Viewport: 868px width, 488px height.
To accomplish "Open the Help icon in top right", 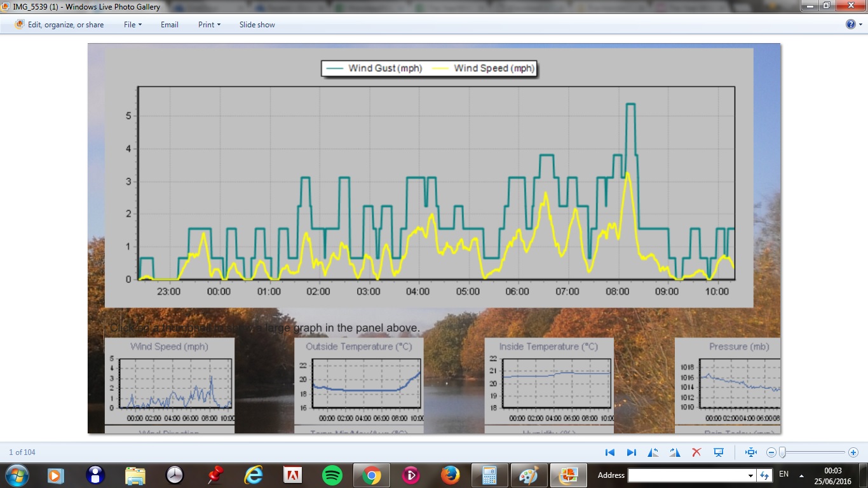I will coord(851,24).
